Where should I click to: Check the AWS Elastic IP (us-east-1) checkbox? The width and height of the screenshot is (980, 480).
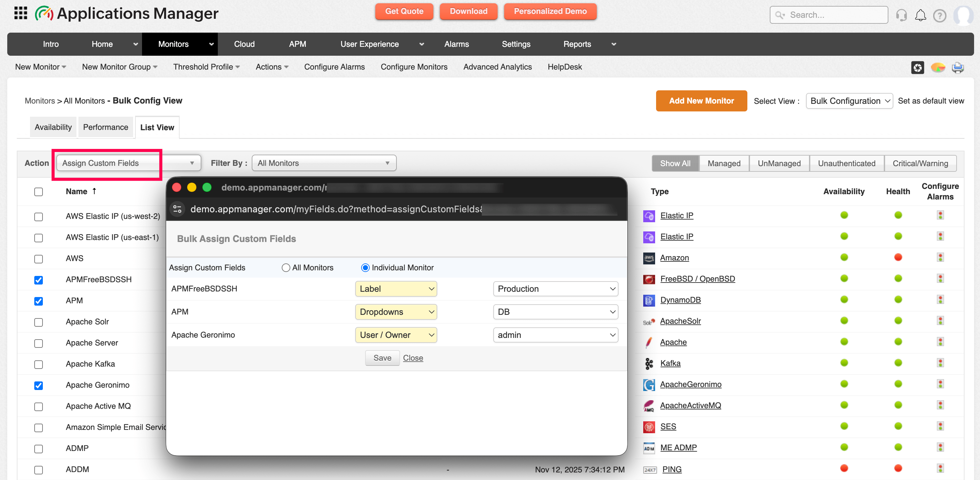click(39, 238)
